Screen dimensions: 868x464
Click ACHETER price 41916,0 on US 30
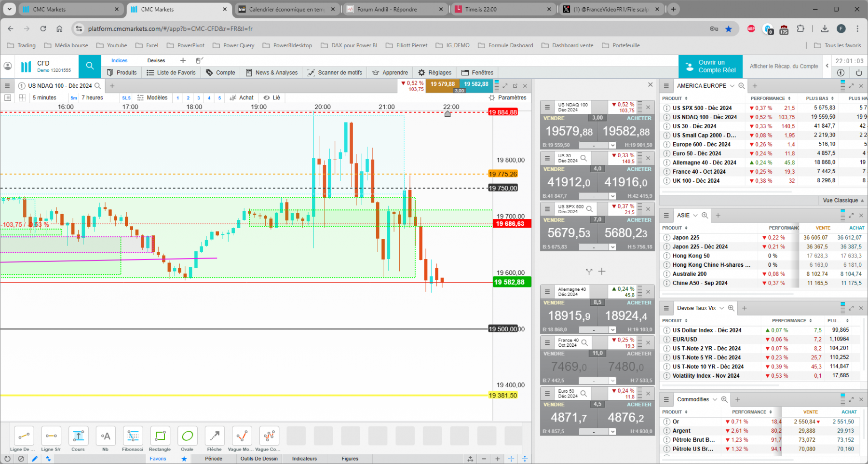[626, 182]
